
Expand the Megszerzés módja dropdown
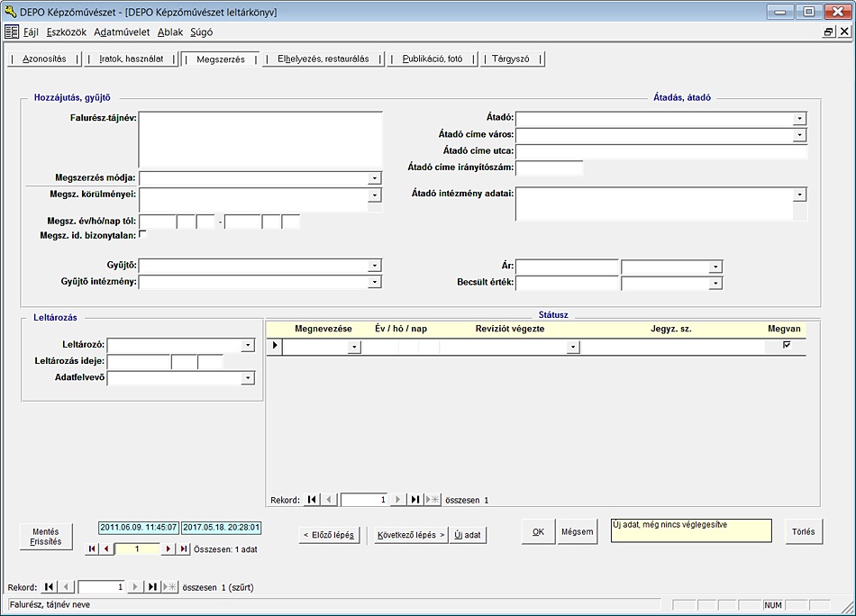375,178
